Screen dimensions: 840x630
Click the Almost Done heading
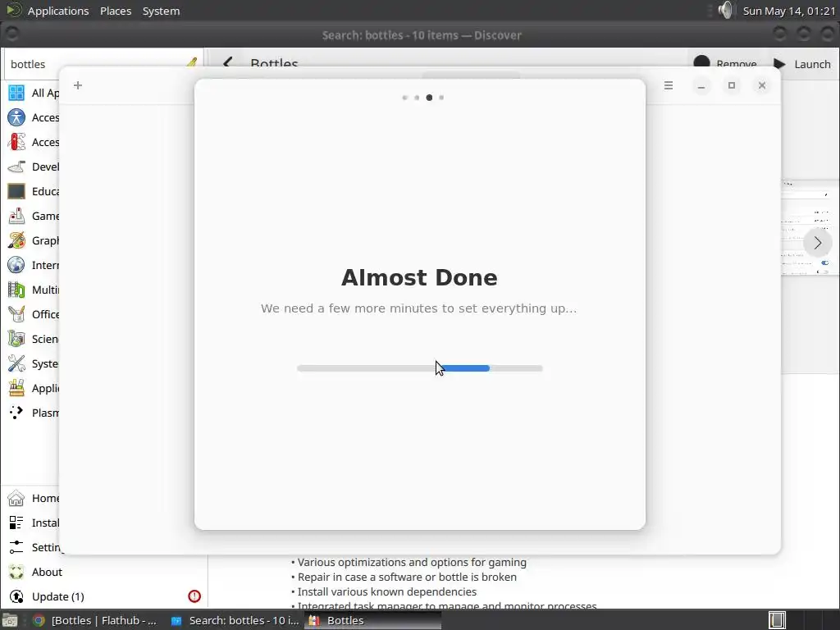[419, 277]
